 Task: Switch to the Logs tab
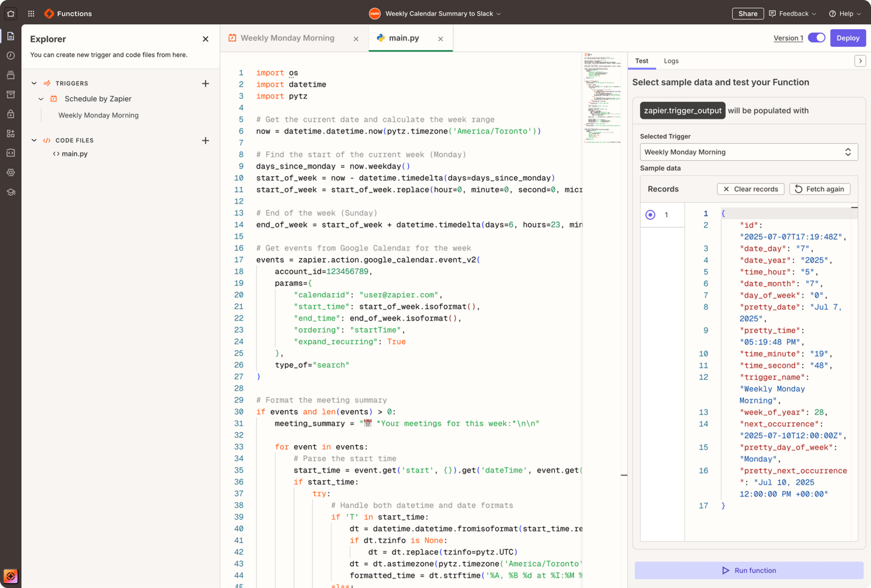click(671, 61)
